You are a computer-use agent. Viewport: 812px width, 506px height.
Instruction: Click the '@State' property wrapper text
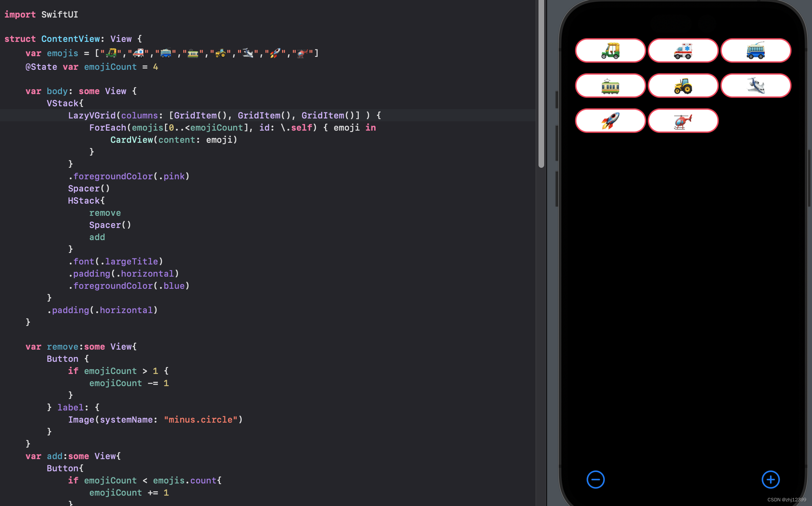click(x=41, y=67)
